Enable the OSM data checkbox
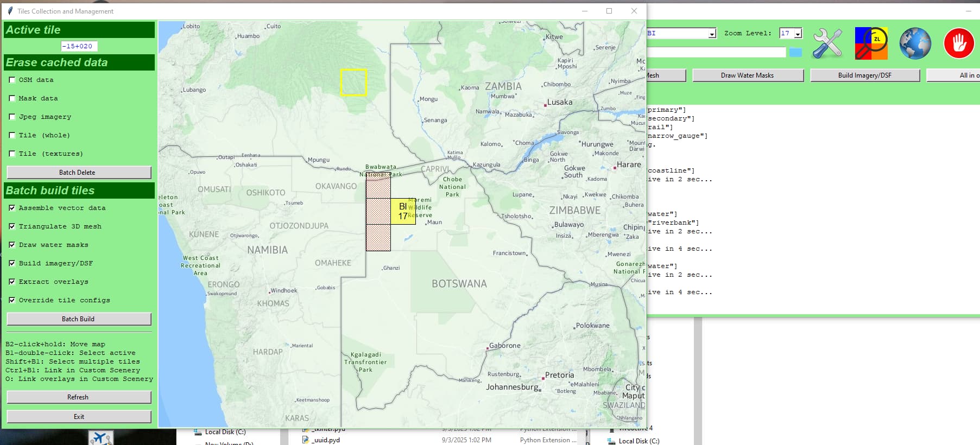Image resolution: width=980 pixels, height=445 pixels. point(12,80)
